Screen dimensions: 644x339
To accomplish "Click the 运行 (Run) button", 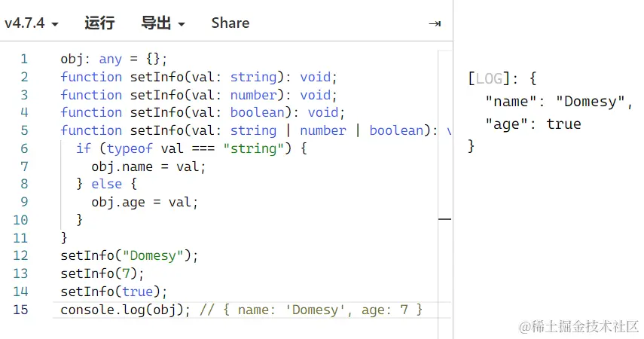I will [x=99, y=23].
